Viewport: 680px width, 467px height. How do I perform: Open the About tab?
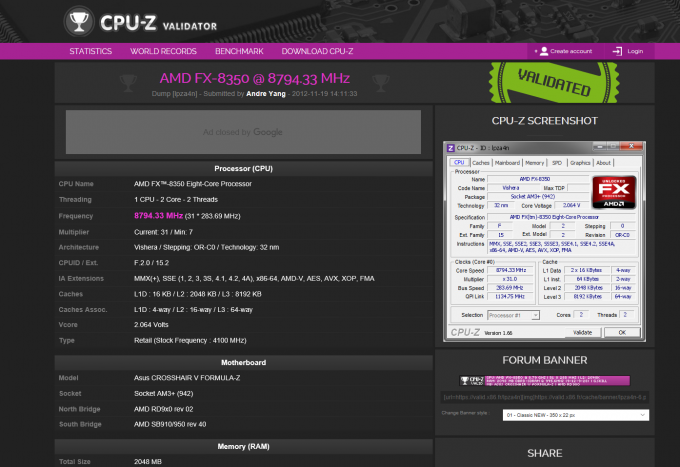pyautogui.click(x=603, y=163)
